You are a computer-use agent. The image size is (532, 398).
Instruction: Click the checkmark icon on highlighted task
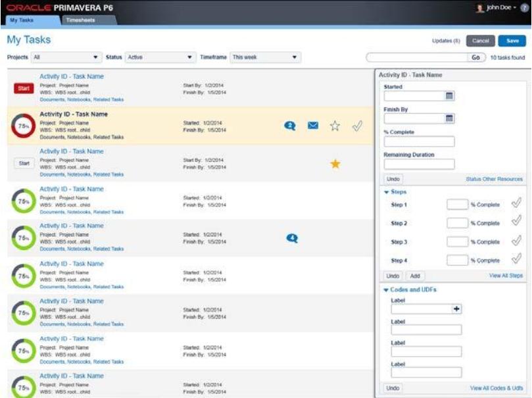click(x=357, y=126)
